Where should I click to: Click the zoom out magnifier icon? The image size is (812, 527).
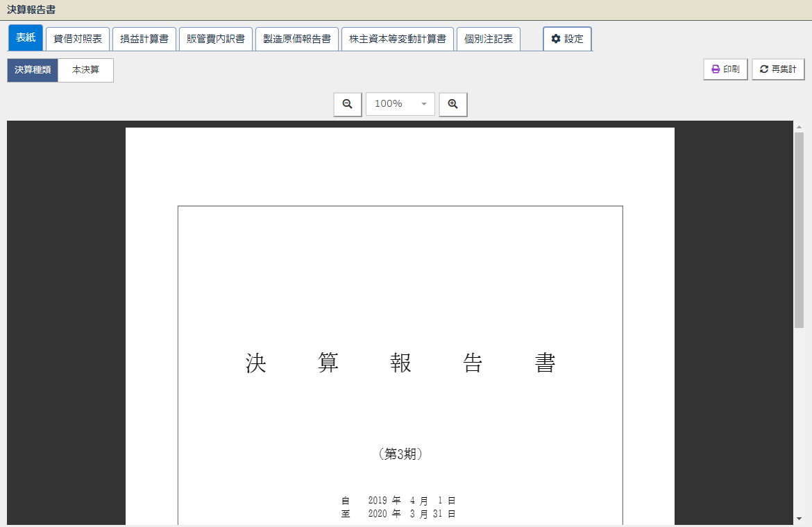348,104
